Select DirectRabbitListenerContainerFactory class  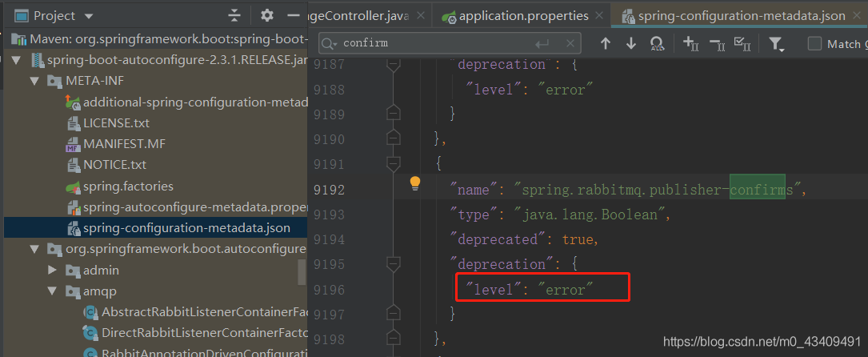coord(205,333)
